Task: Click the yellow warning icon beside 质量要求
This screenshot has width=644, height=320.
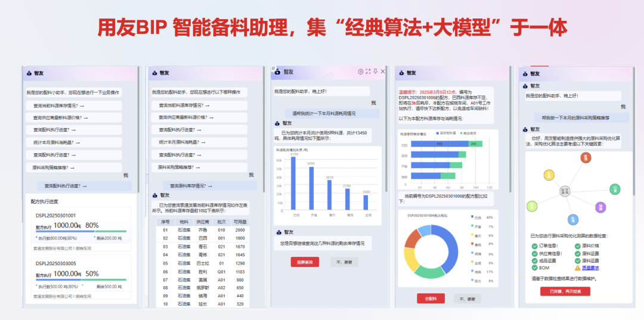Action: point(577,268)
